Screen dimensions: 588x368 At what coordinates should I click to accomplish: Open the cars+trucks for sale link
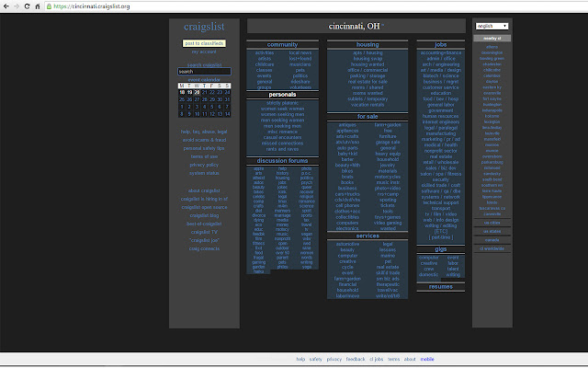(x=347, y=194)
